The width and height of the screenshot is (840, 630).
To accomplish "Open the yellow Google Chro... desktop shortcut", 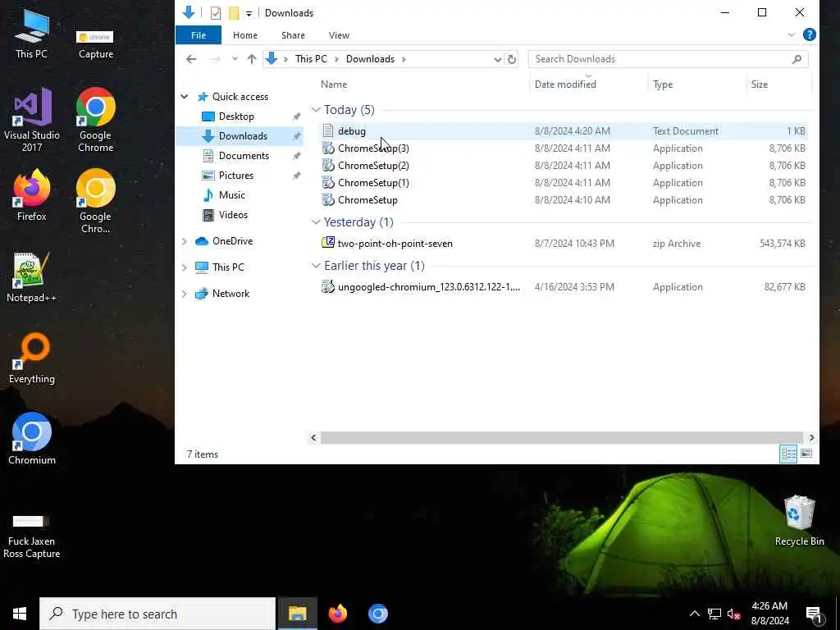I will 95,201.
